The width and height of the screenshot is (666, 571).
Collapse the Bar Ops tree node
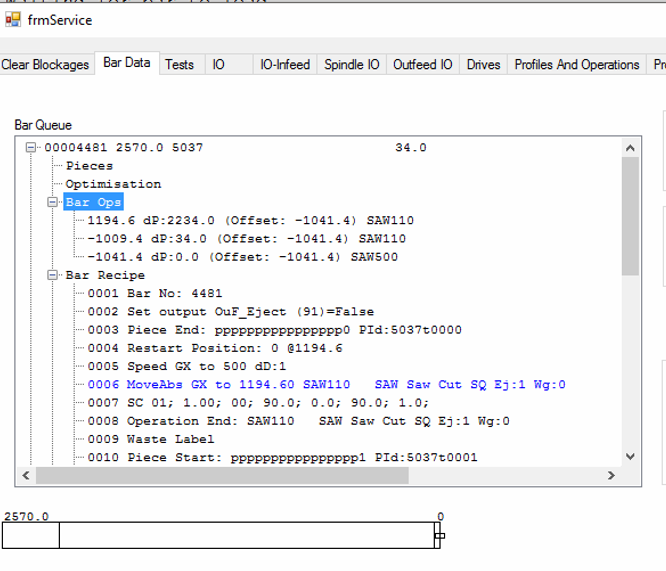(x=53, y=203)
